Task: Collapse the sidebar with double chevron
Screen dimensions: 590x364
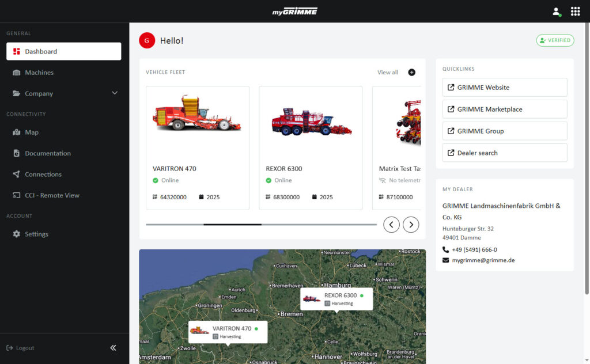Action: 113,348
